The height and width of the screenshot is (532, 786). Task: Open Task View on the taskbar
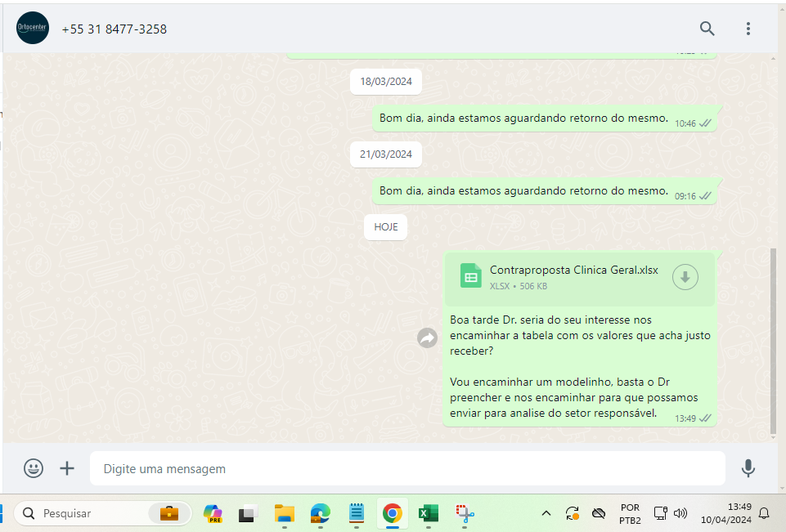coord(248,513)
